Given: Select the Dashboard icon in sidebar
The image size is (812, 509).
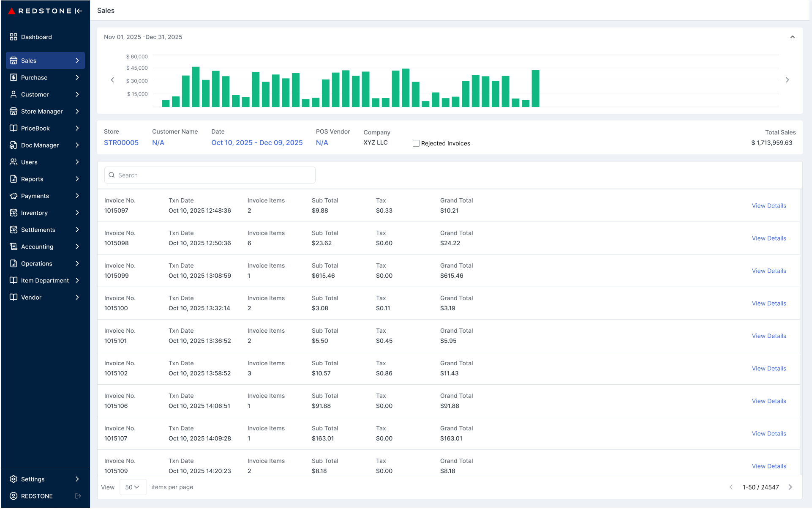Looking at the screenshot, I should (13, 37).
